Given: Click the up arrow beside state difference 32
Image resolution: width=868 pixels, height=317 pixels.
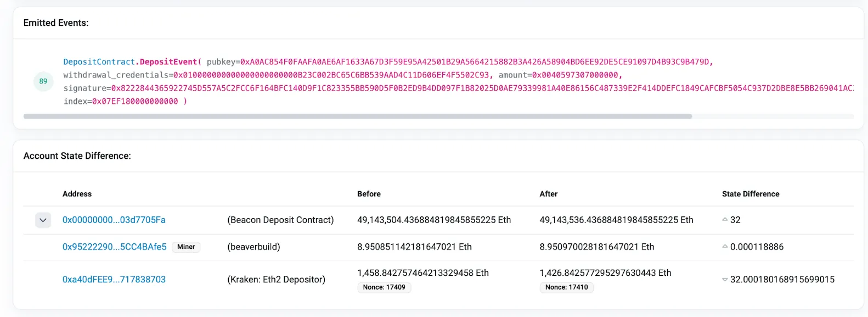Looking at the screenshot, I should (725, 220).
